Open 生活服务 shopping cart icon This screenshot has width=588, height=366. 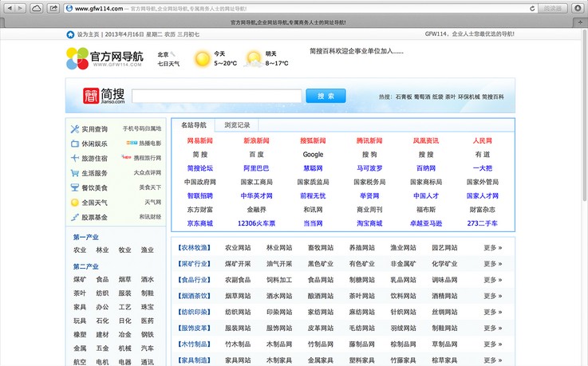point(75,173)
